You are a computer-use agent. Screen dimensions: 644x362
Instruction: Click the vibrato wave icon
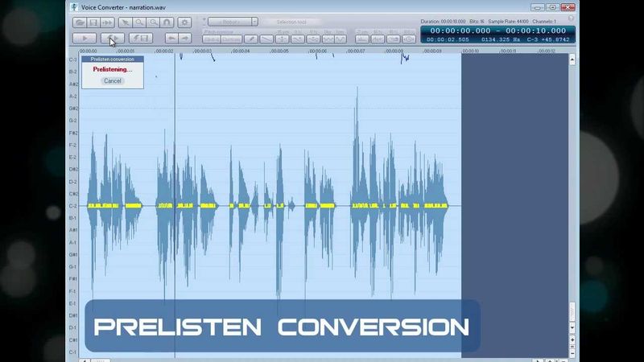tap(328, 39)
